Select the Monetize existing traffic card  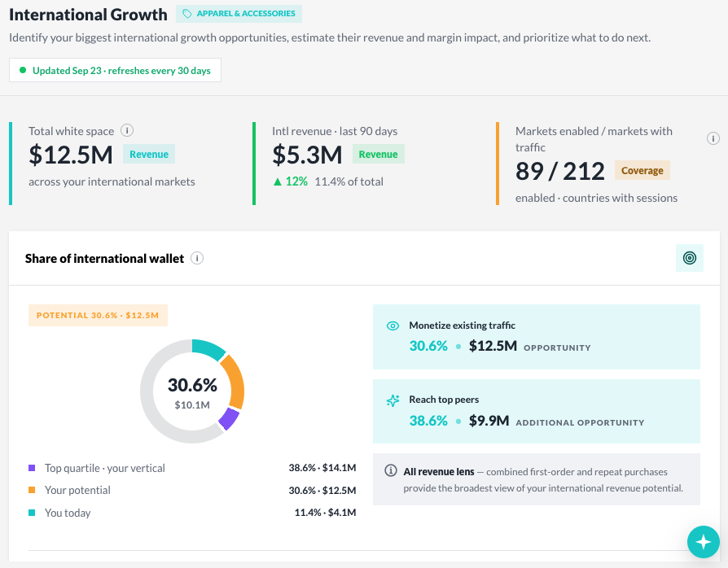tap(537, 337)
